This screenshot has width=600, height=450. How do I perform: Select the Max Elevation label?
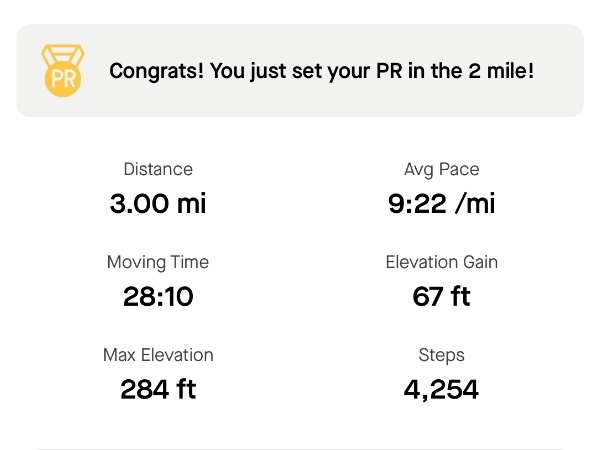(158, 355)
